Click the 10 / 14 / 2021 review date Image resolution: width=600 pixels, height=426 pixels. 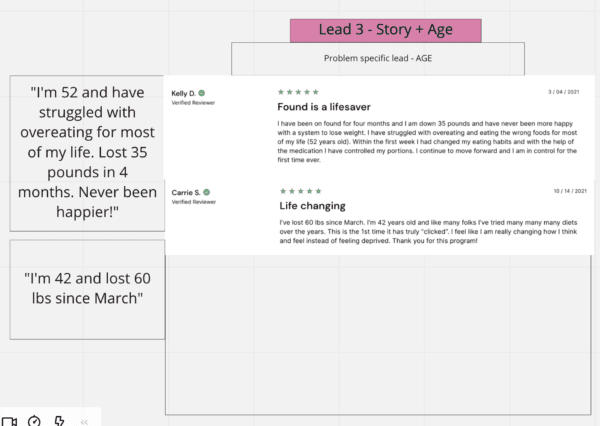tap(570, 191)
